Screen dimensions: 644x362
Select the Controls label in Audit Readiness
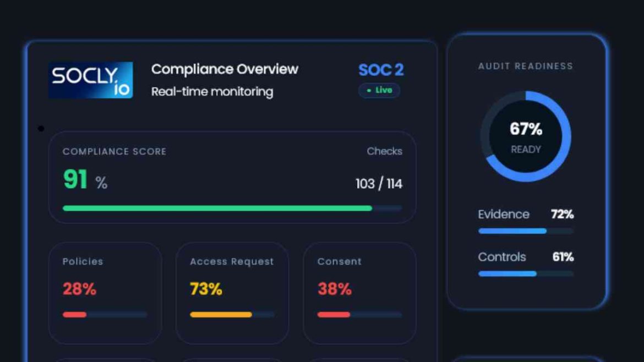(x=501, y=257)
